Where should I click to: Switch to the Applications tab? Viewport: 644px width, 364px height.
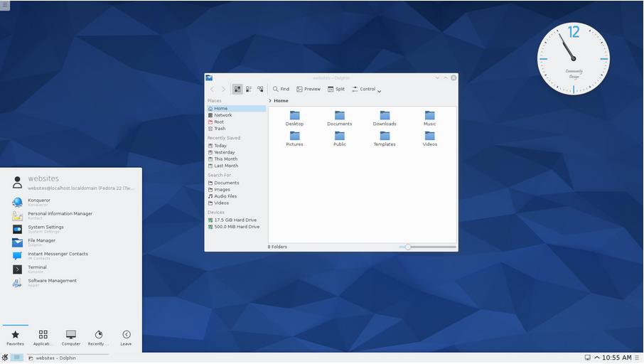tap(43, 338)
